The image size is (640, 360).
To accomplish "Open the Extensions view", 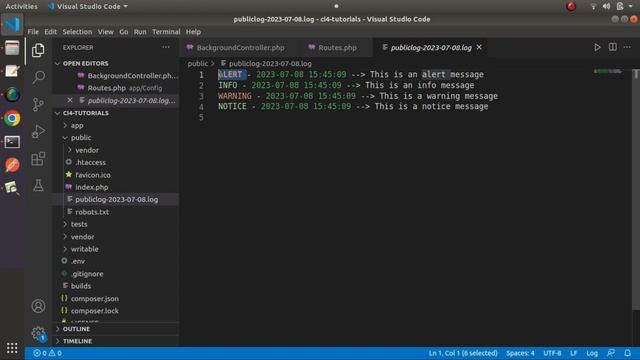I will (38, 158).
